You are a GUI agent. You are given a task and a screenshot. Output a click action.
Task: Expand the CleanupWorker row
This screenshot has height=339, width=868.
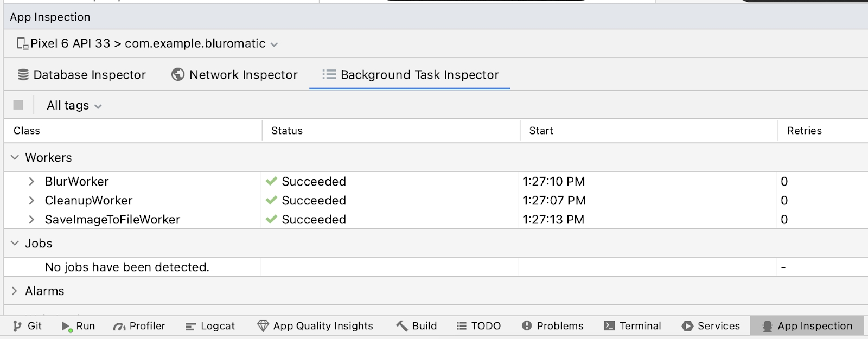click(31, 200)
